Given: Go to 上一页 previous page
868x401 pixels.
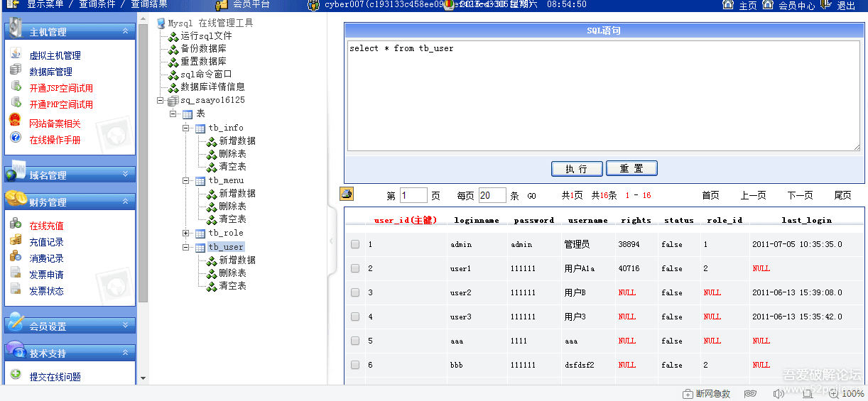Looking at the screenshot, I should tap(753, 196).
